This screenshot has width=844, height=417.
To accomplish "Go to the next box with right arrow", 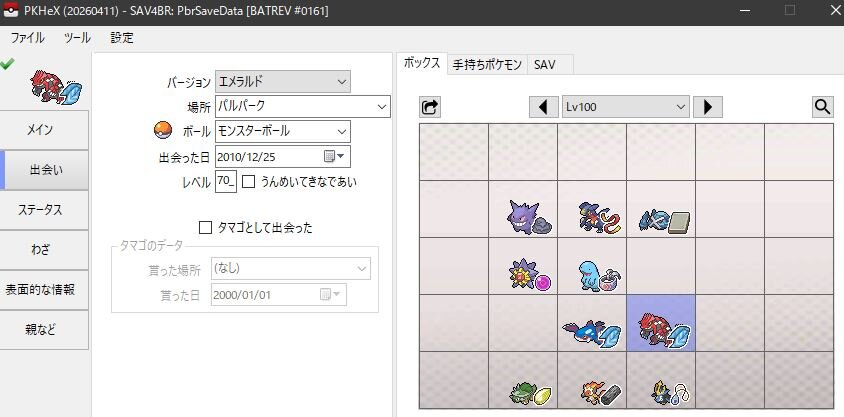I will click(x=707, y=107).
